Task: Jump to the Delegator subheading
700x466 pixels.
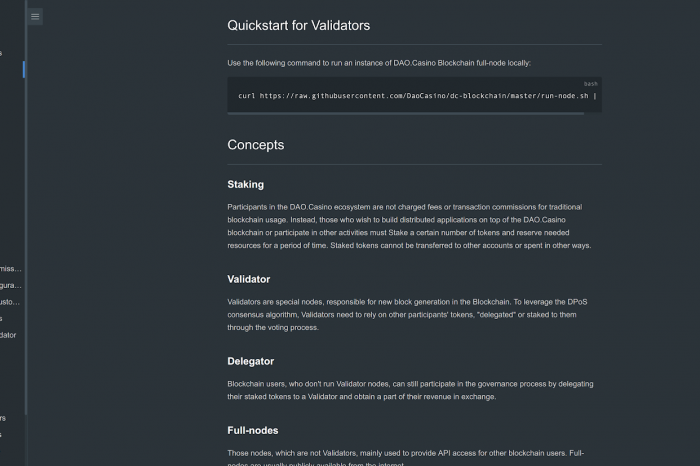Action: (x=250, y=361)
